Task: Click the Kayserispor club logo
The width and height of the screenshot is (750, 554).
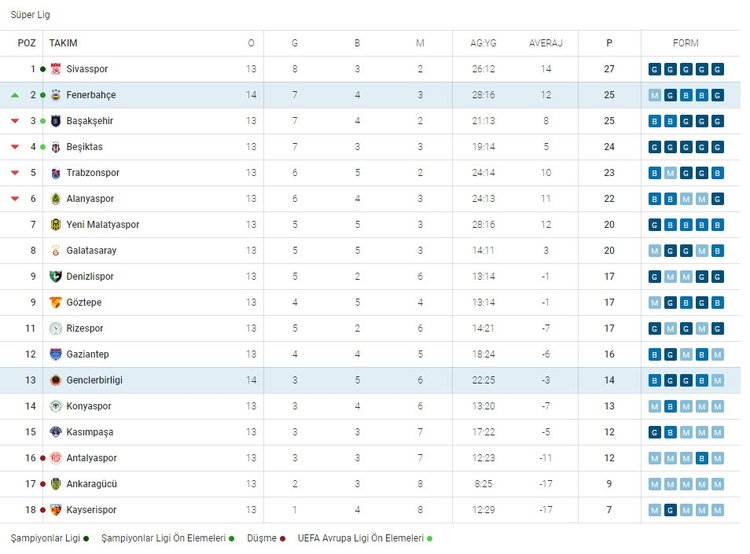Action: [56, 510]
